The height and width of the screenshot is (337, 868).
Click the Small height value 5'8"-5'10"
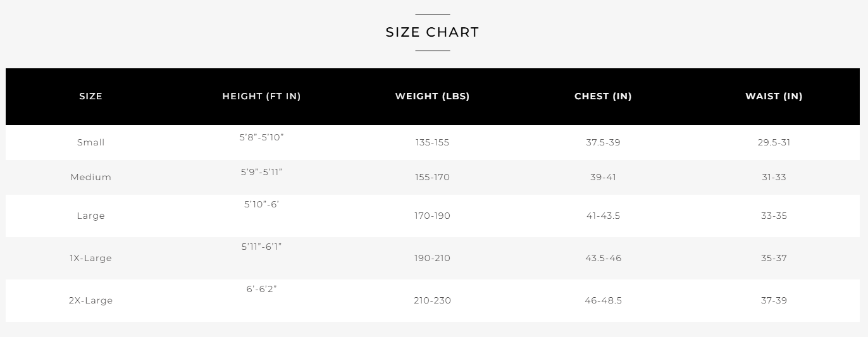tap(261, 137)
